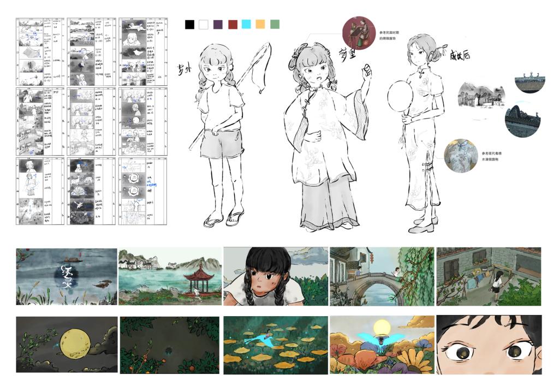559x392 pixels.
Task: Open the golden lily pads pond thumbnail
Action: pos(276,345)
